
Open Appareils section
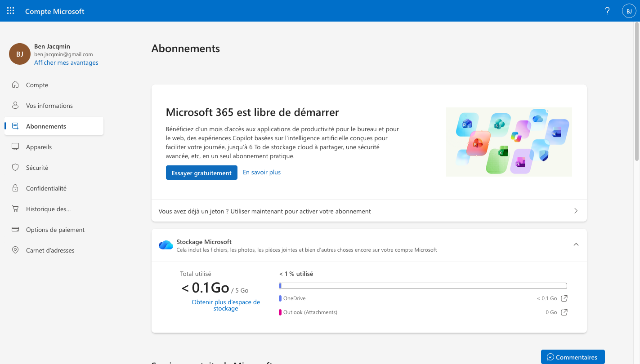54,147
